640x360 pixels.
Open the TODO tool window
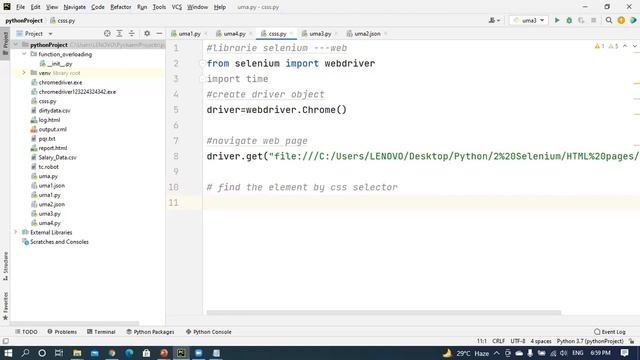(x=27, y=332)
